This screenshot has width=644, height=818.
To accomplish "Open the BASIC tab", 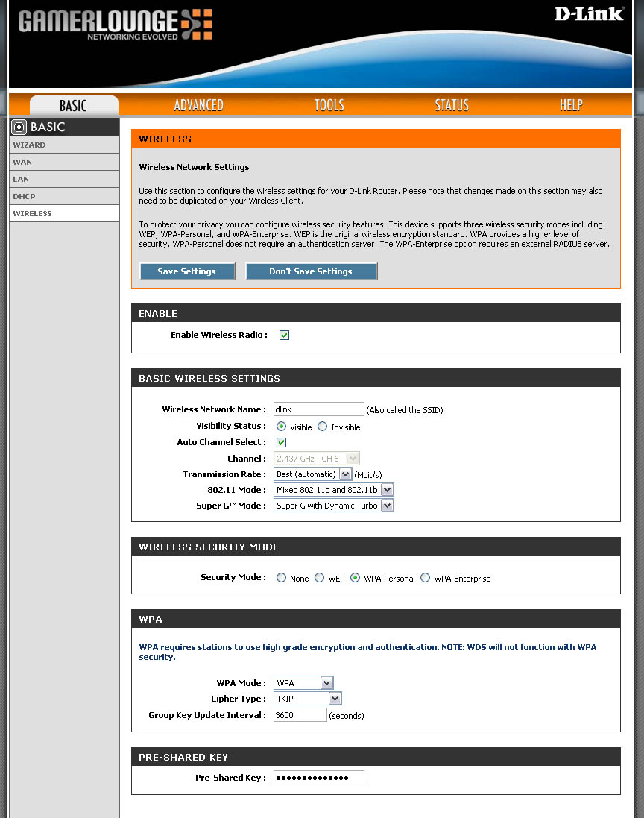I will pyautogui.click(x=74, y=105).
